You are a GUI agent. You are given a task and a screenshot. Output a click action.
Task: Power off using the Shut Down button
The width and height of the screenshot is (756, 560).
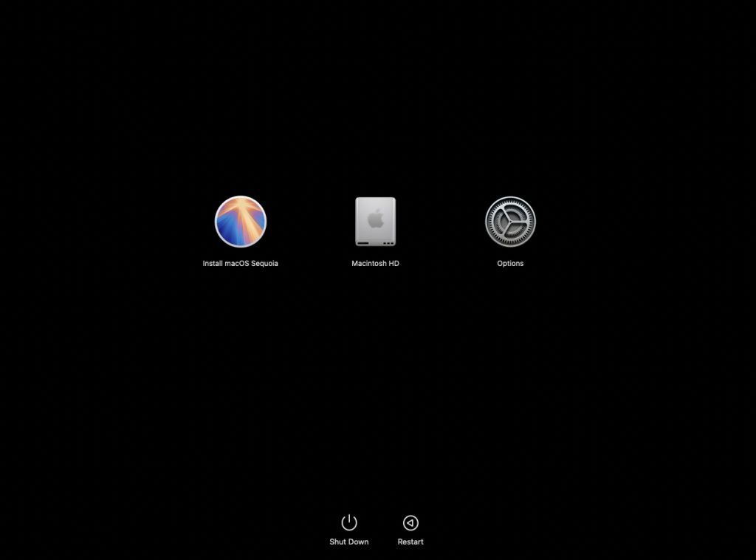[x=349, y=523]
